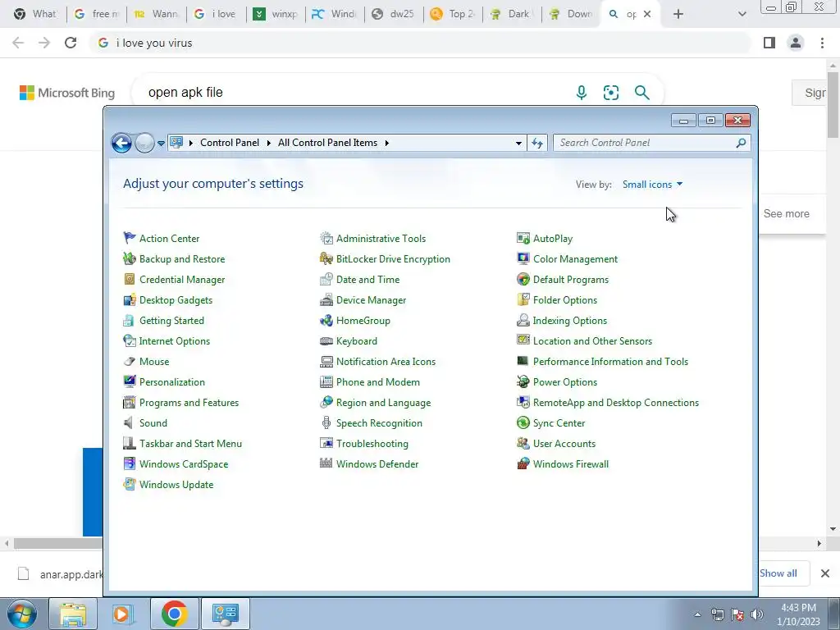Open a new Chrome tab
Image resolution: width=840 pixels, height=630 pixels.
[678, 14]
